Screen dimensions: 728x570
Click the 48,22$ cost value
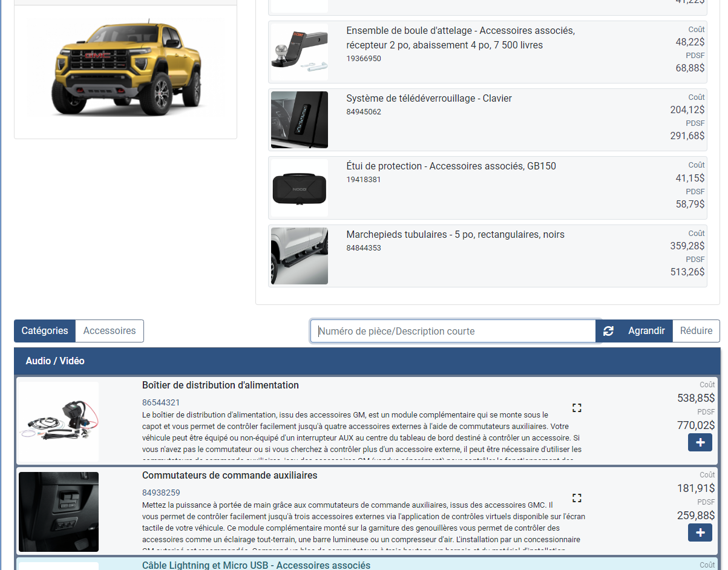tap(690, 42)
